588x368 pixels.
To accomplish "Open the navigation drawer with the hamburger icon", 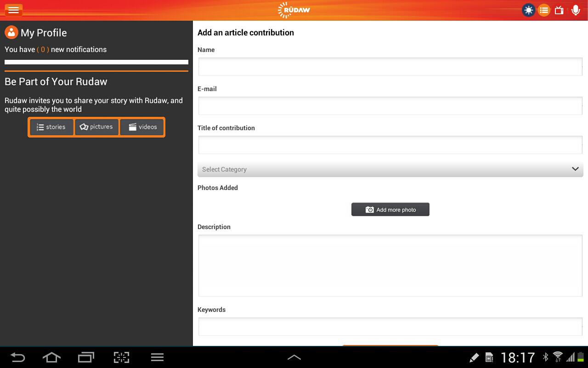I will [13, 10].
